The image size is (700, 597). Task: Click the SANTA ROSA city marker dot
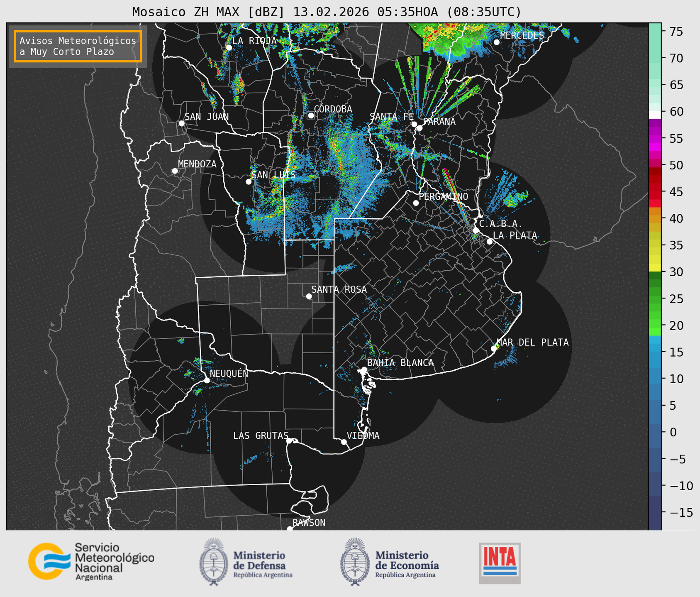309,296
